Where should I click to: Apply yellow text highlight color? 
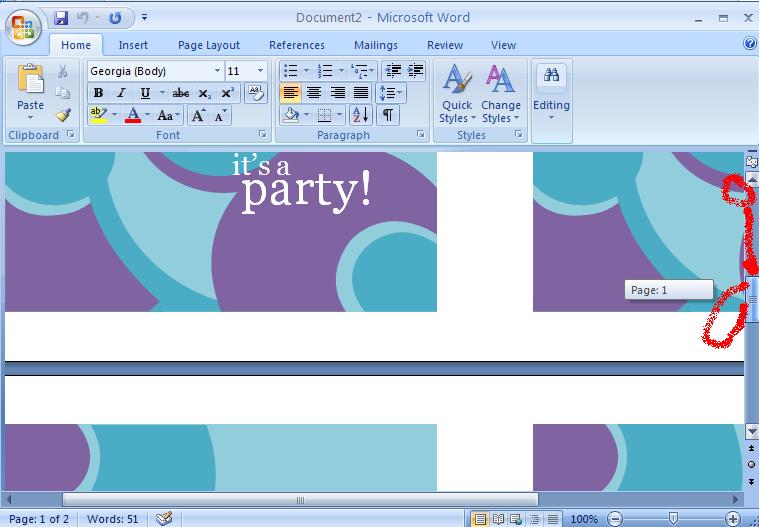99,115
